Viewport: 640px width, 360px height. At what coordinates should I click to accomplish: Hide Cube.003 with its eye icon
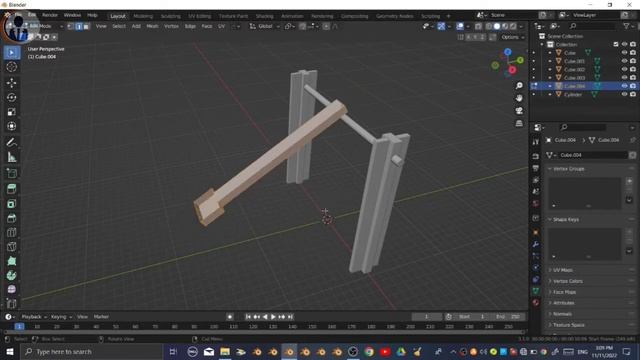(624, 78)
